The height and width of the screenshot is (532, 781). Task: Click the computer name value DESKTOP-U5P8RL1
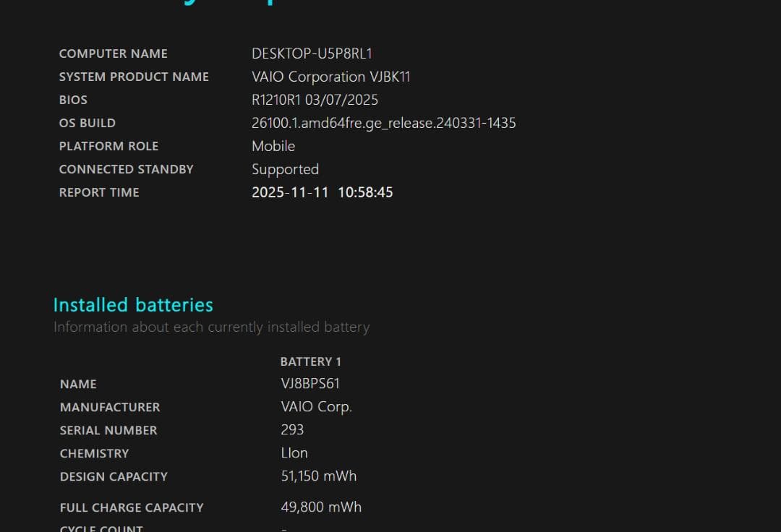[x=312, y=53]
